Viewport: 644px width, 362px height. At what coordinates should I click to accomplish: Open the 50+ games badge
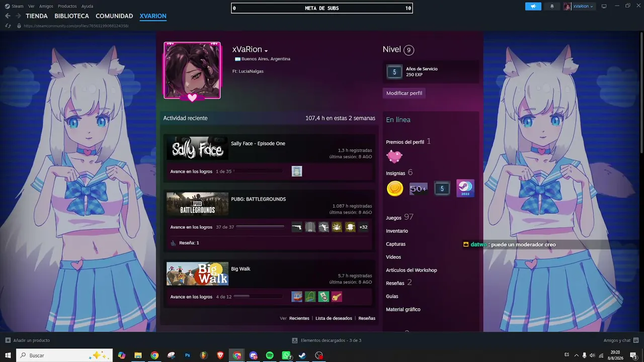click(418, 189)
